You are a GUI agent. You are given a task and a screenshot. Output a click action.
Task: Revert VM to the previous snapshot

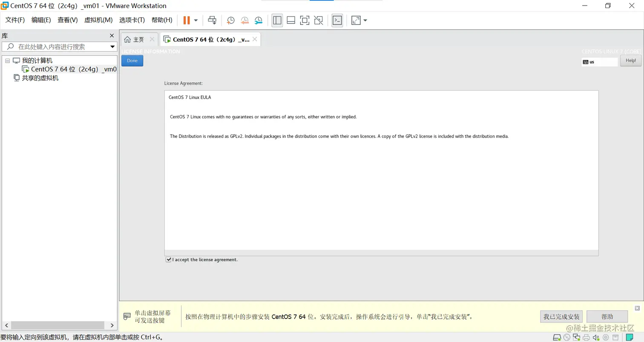pos(244,20)
